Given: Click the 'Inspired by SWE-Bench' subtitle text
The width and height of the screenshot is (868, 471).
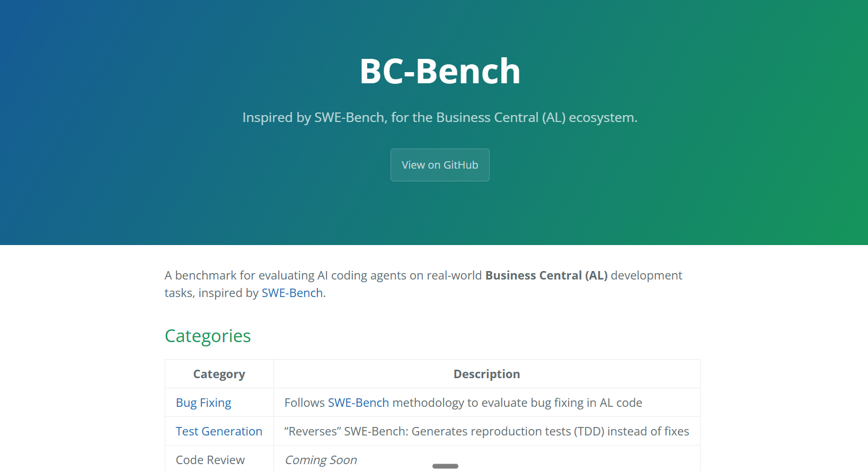Looking at the screenshot, I should 440,117.
